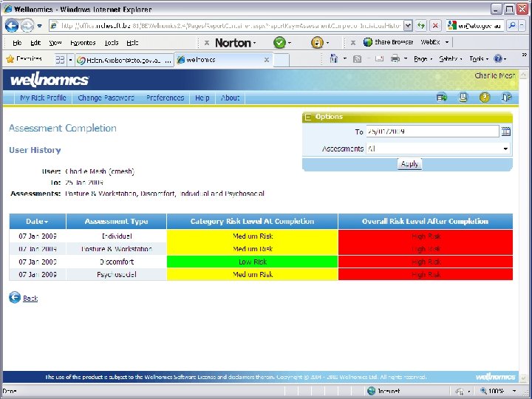Screen dimensions: 532x399
Task: Collapse the Options panel
Action: (308, 117)
